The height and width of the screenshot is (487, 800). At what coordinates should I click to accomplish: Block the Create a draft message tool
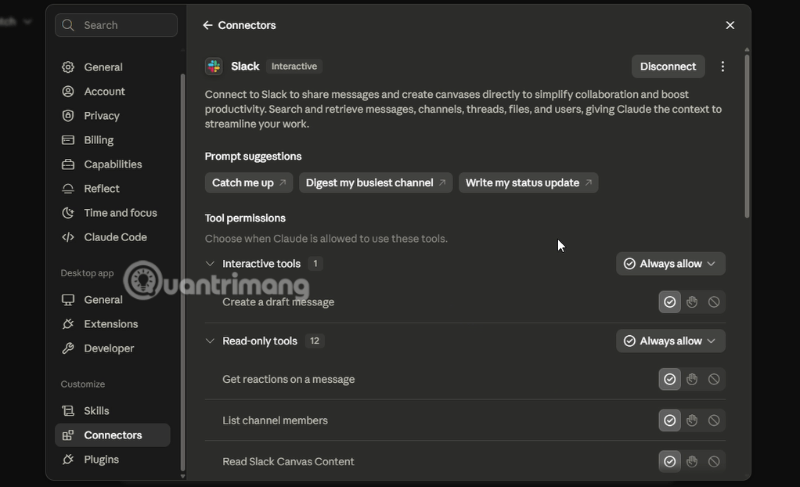[x=714, y=302]
